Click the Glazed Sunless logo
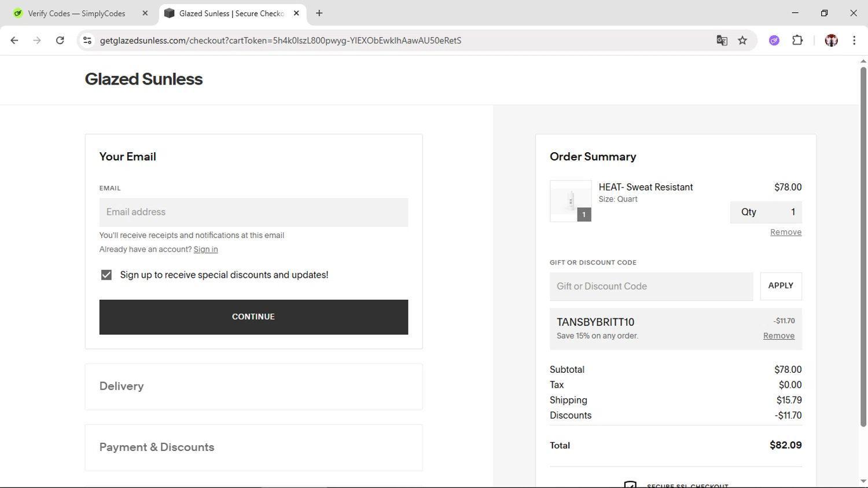 144,79
